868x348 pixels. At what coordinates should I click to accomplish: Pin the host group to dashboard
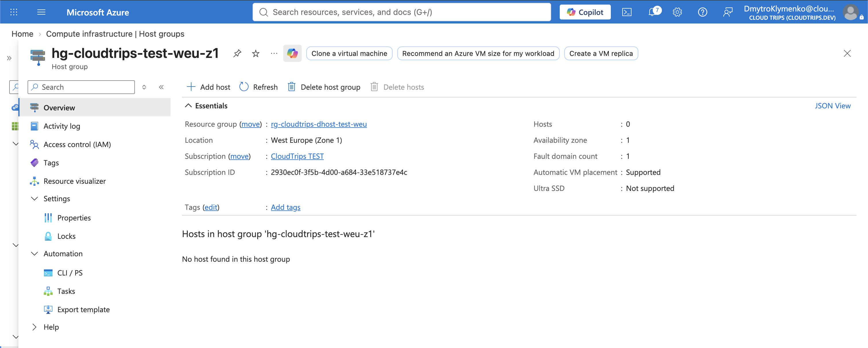(237, 53)
